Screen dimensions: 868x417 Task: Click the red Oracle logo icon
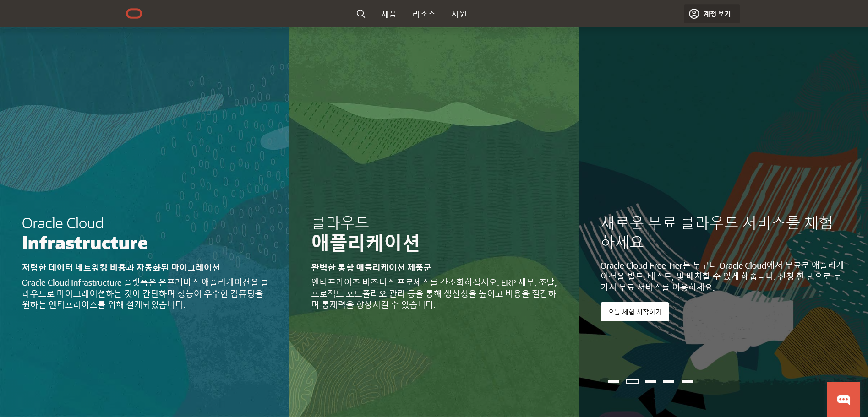[134, 14]
